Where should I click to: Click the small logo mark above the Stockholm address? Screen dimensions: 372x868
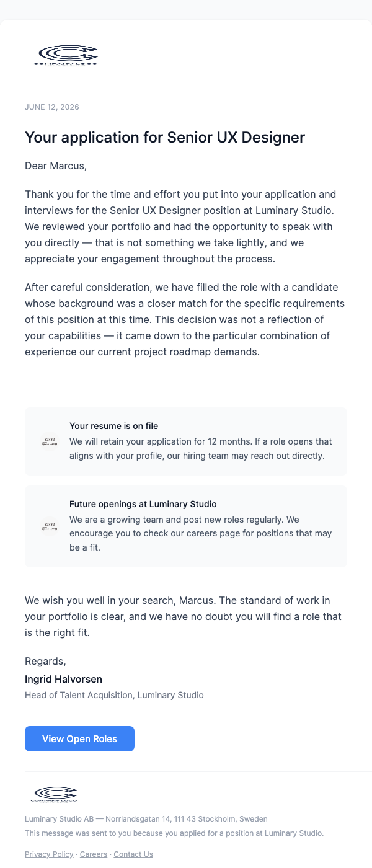(55, 794)
